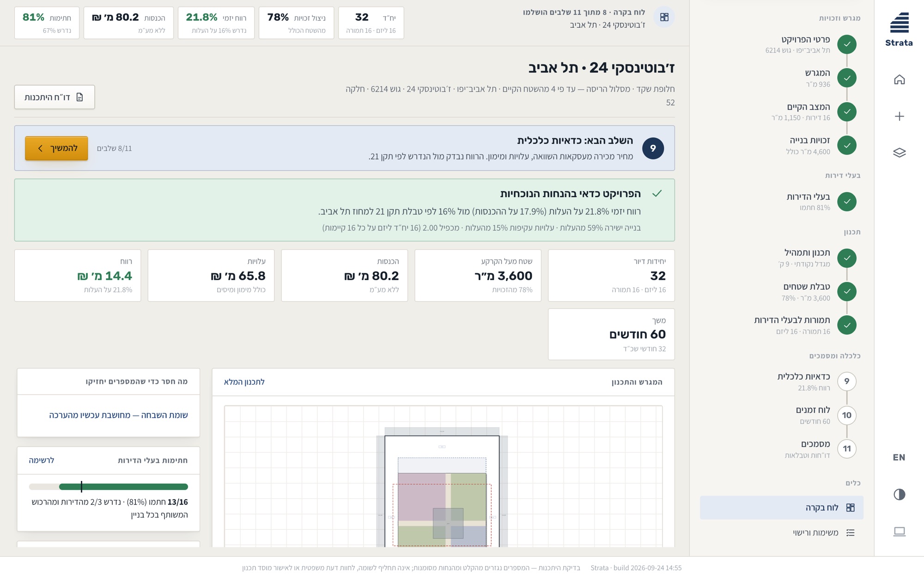The height and width of the screenshot is (578, 924).
Task: Open the 'תמורות לבעלי הדירות' step check icon
Action: coord(847,325)
